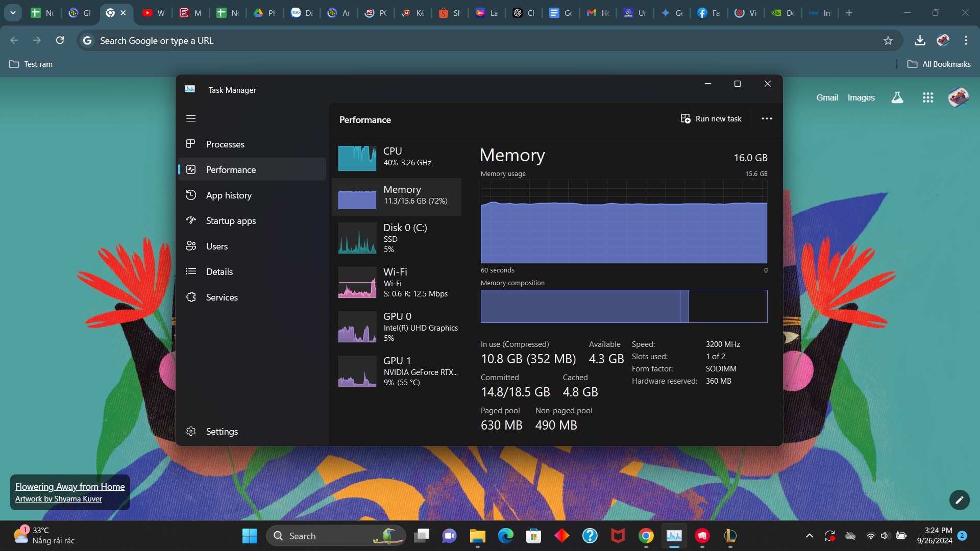Image resolution: width=980 pixels, height=551 pixels.
Task: Open the Windows Start menu
Action: tap(250, 536)
